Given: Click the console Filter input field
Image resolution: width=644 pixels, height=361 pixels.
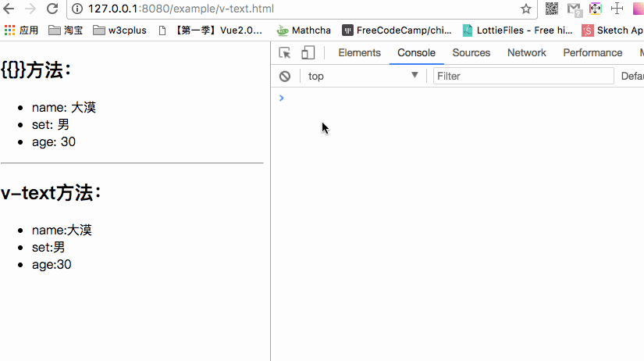Looking at the screenshot, I should tap(523, 76).
